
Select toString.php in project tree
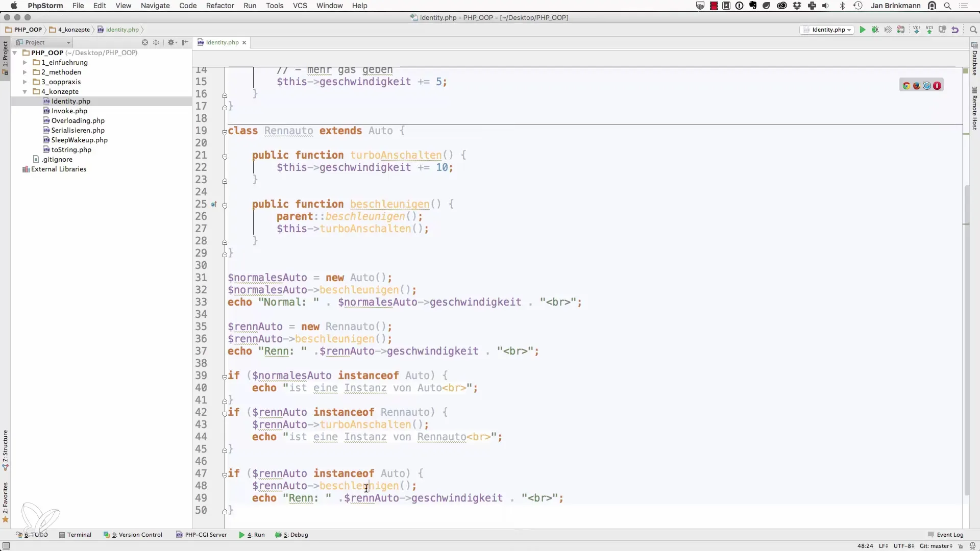pos(71,149)
